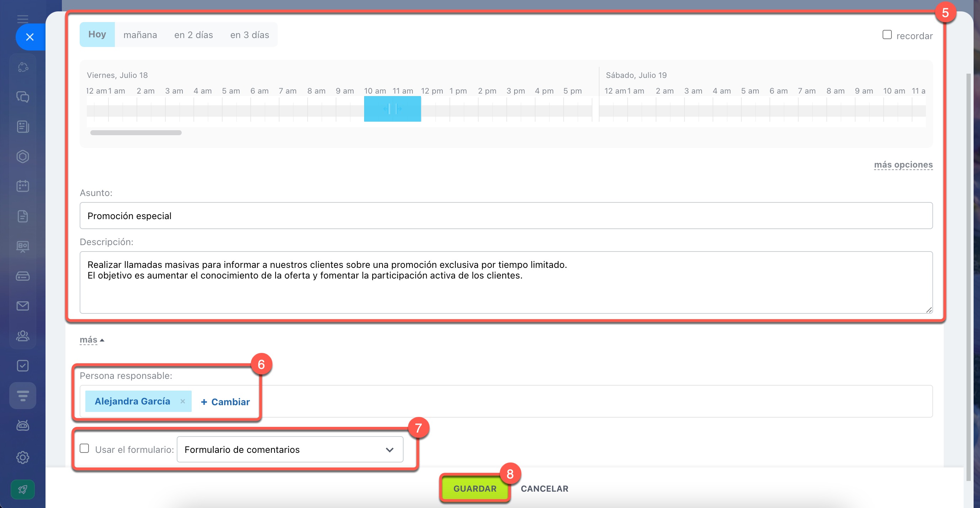Image resolution: width=980 pixels, height=508 pixels.
Task: Remove Alejandra García with the x icon
Action: click(183, 401)
